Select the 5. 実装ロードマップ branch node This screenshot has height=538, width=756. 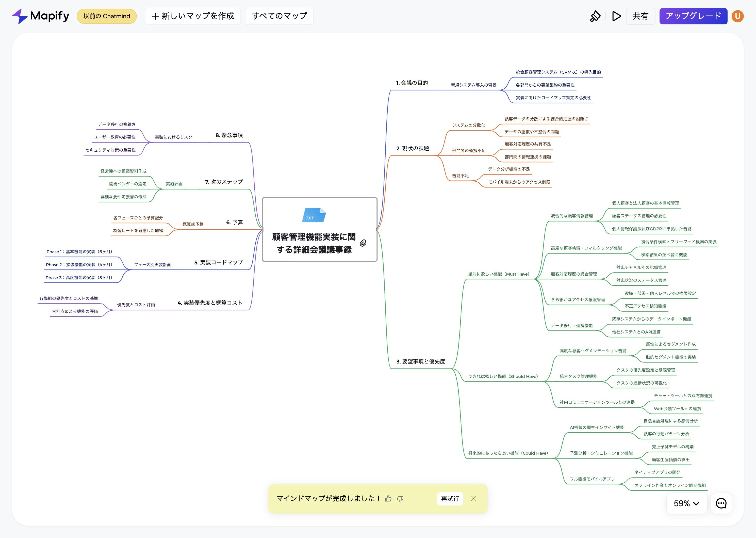(x=219, y=262)
